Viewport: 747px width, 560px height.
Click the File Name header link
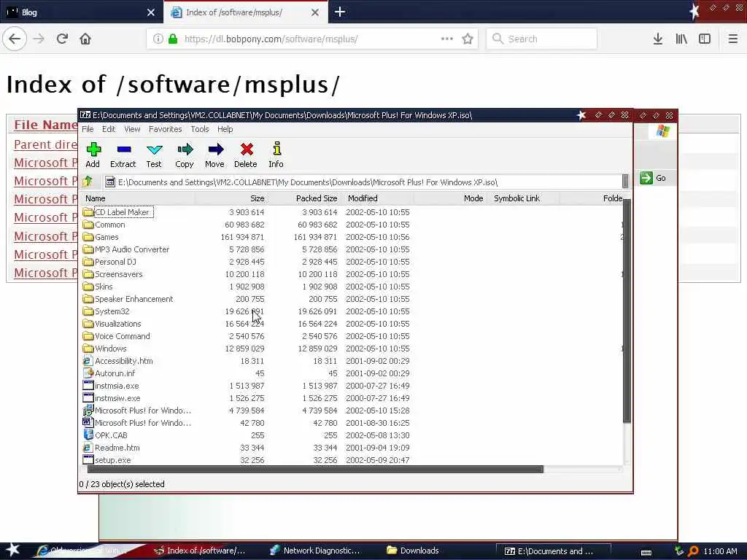(x=45, y=125)
